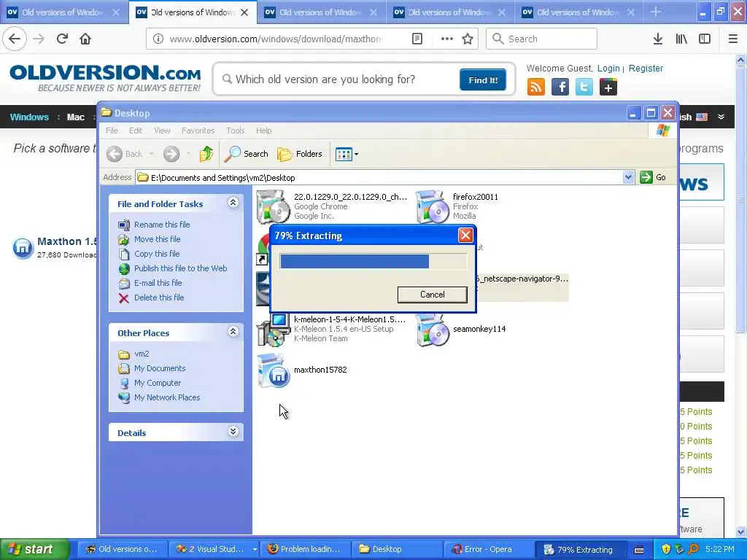Click Publish this file to the Web
This screenshot has width=747, height=560.
click(181, 268)
